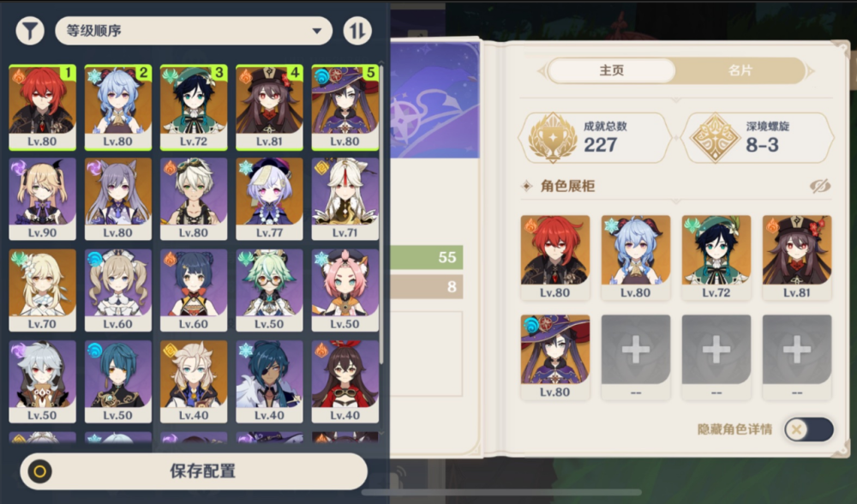Select the Lv.90 blonde twin-tail character
This screenshot has width=857, height=504.
click(x=42, y=199)
